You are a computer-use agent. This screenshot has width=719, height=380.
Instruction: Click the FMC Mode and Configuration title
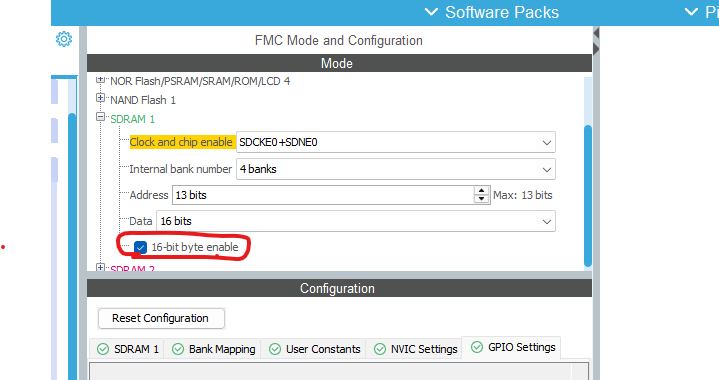tap(339, 40)
